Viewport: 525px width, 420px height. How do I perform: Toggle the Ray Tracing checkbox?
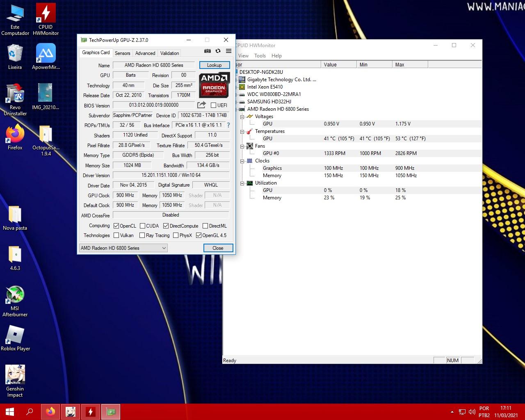click(x=142, y=235)
